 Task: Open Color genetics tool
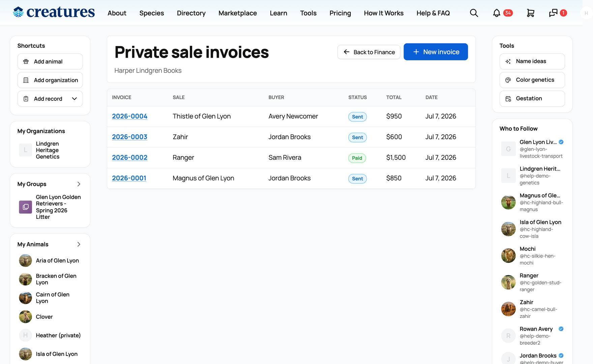[532, 80]
